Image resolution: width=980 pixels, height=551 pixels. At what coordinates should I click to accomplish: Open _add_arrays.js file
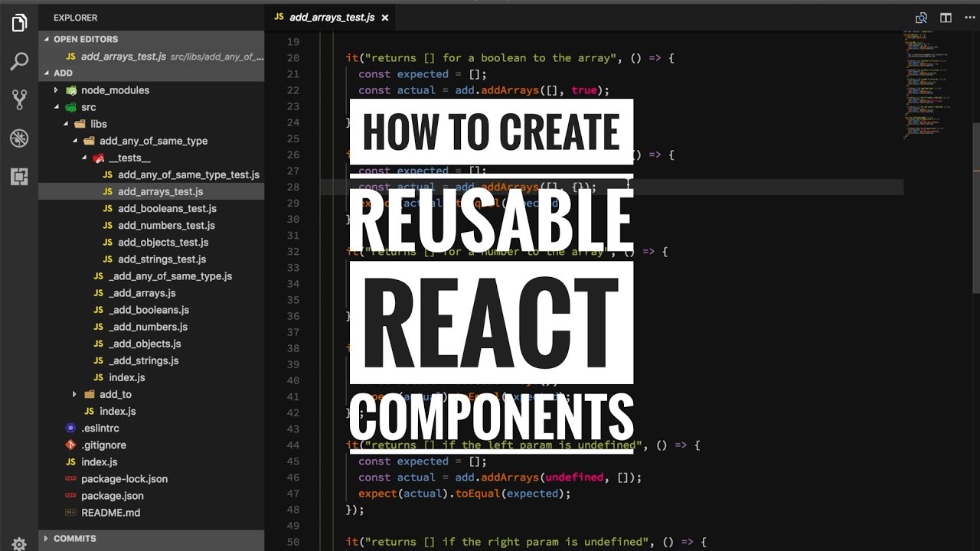coord(152,292)
